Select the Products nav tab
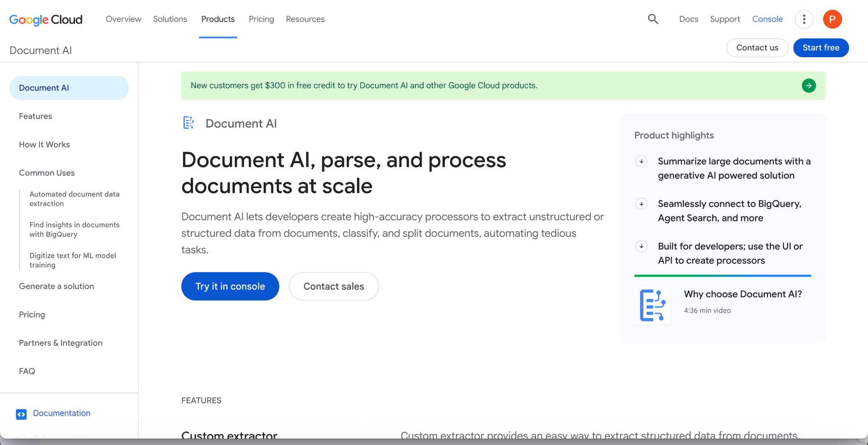This screenshot has width=868, height=445. tap(218, 19)
